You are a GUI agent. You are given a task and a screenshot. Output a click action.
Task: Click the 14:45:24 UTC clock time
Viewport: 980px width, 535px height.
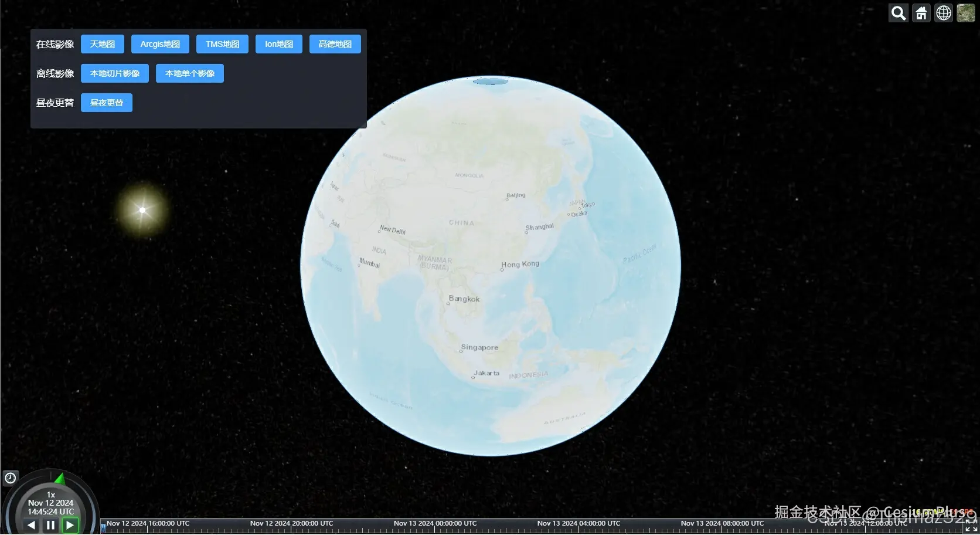point(51,512)
